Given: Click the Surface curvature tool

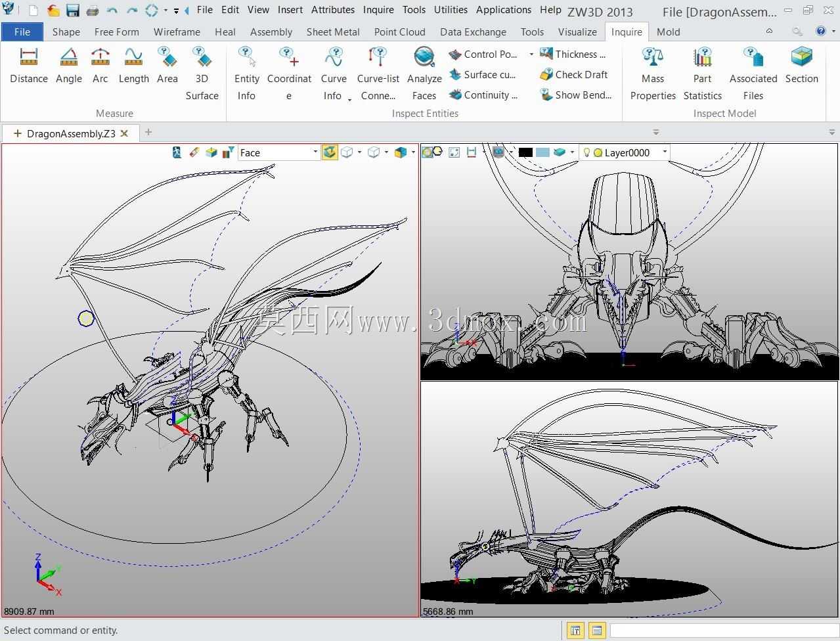Looking at the screenshot, I should coord(483,74).
